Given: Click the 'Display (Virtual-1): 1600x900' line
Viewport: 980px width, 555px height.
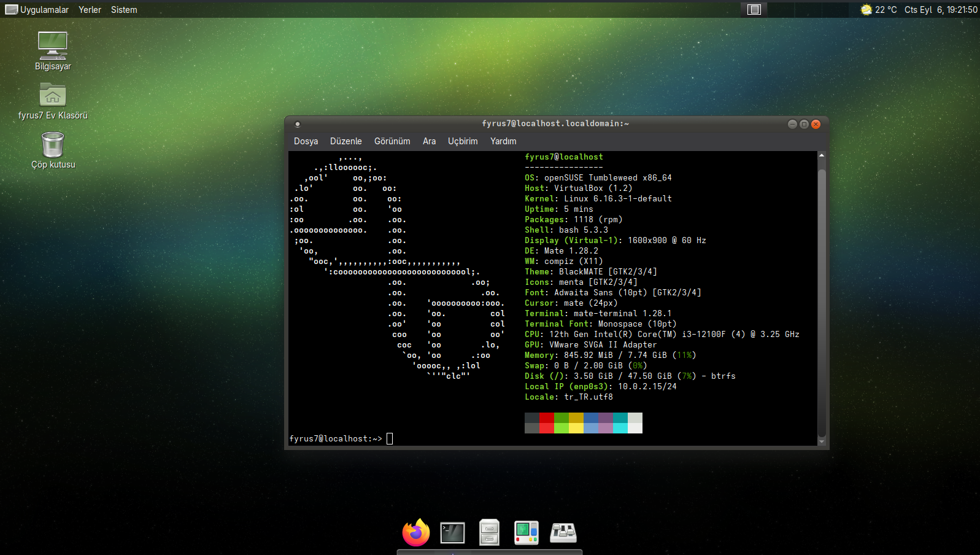Looking at the screenshot, I should [615, 240].
